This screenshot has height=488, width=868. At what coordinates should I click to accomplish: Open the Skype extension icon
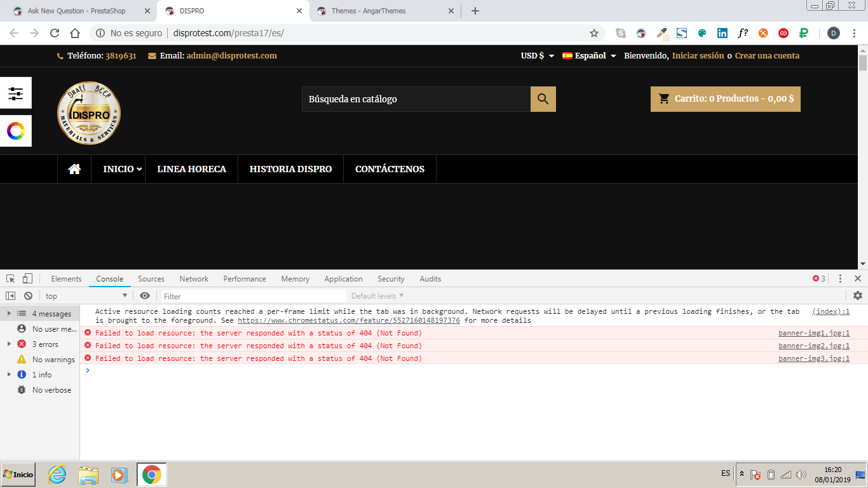[x=621, y=33]
